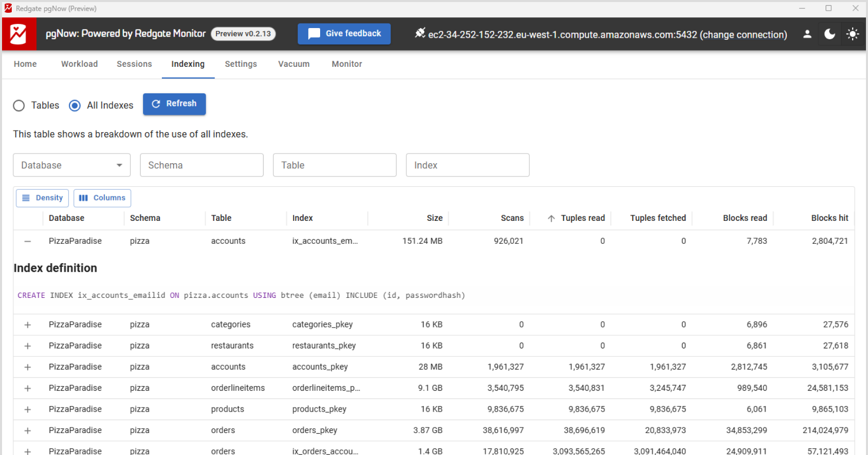Click the 151.24 MB size cell

(422, 241)
